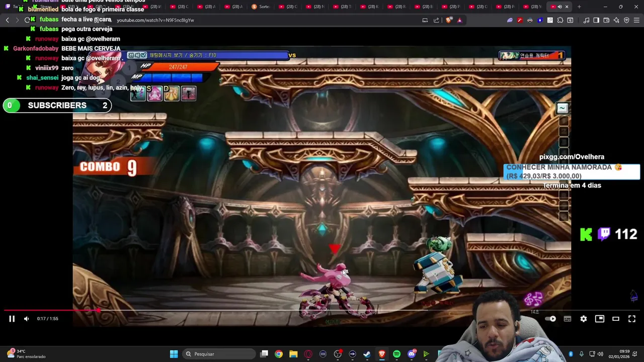The image size is (644, 362).
Task: Open Brave Shields lion icon
Action: pyautogui.click(x=449, y=20)
